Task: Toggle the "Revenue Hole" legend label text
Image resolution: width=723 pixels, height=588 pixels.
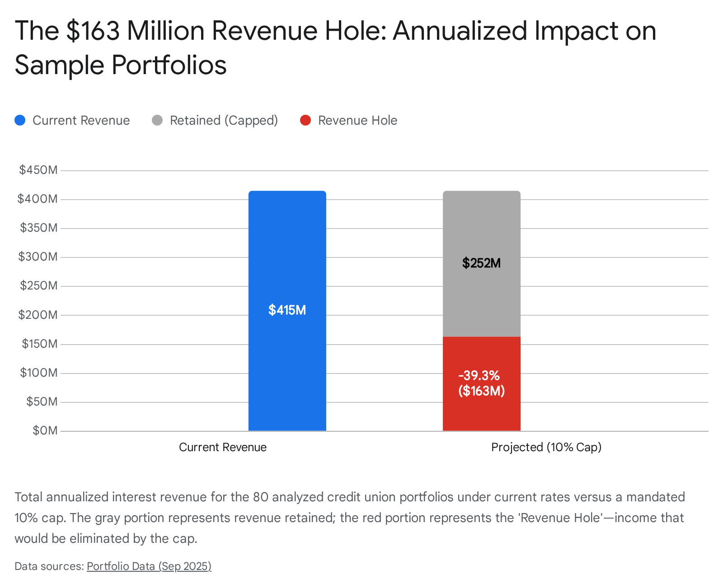Action: point(357,121)
